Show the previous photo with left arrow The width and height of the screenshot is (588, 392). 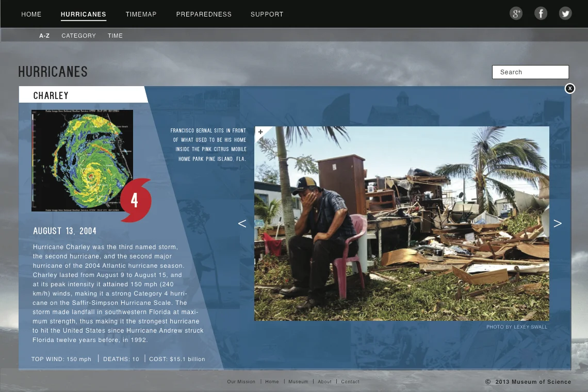242,223
